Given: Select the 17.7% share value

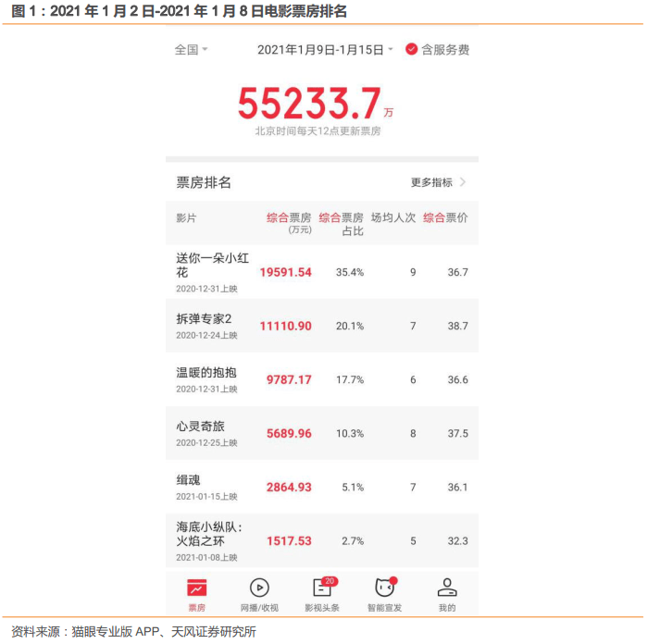Looking at the screenshot, I should pyautogui.click(x=350, y=379).
